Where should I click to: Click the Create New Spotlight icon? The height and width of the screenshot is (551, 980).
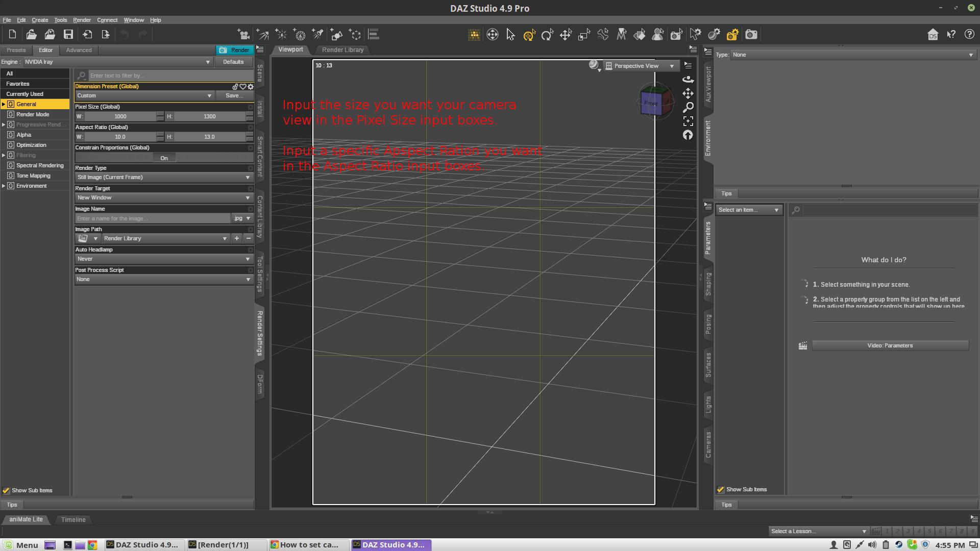318,35
